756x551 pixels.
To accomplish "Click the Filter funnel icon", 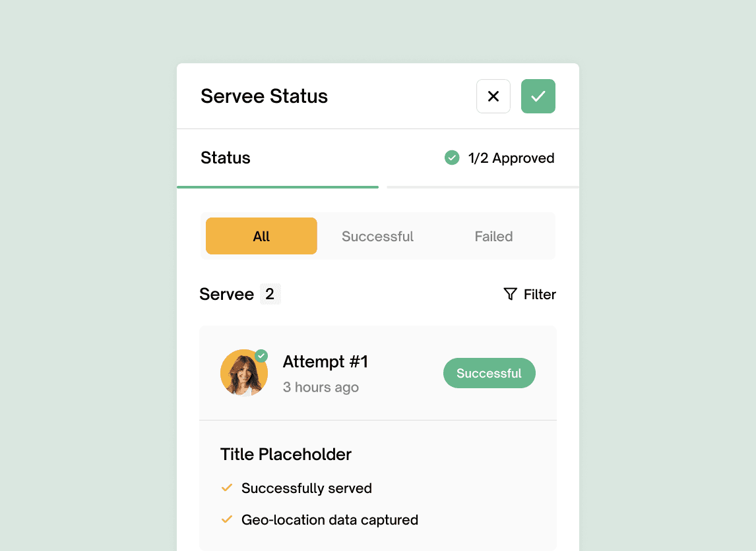I will click(x=510, y=294).
